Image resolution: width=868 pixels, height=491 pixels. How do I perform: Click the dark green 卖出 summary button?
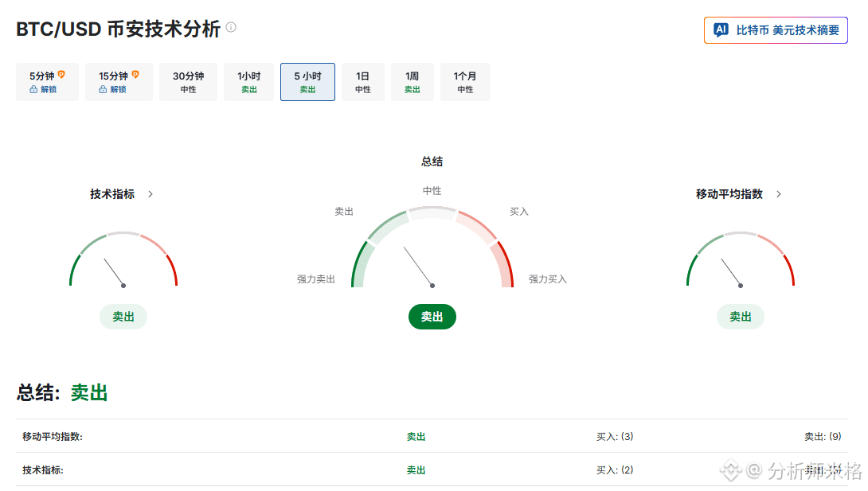pyautogui.click(x=432, y=317)
